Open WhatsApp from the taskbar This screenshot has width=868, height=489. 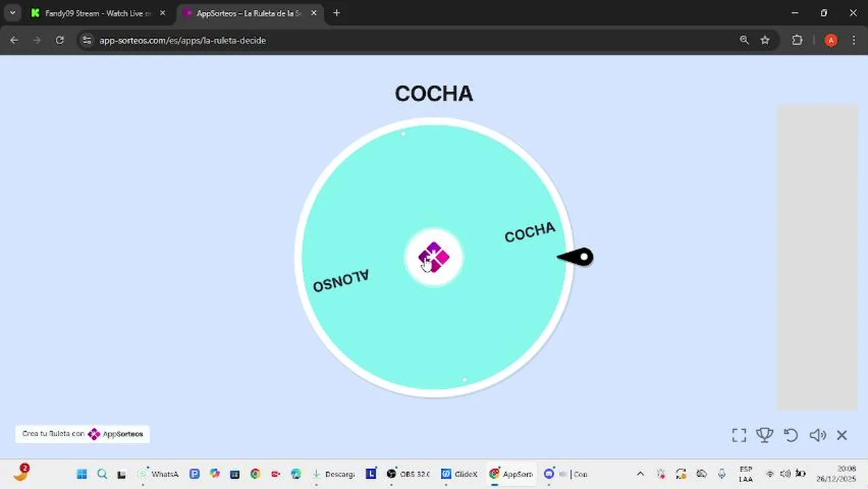(158, 474)
